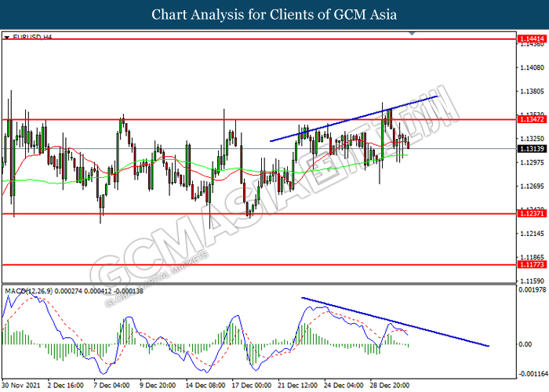This screenshot has width=549, height=392.
Task: Click the -0.001164 MACD scale value
Action: (533, 374)
